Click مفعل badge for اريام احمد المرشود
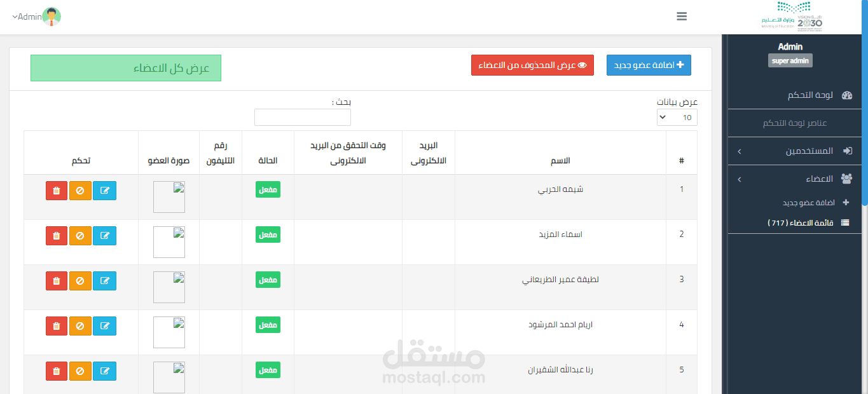Screen dimensions: 868x394 [x=268, y=325]
